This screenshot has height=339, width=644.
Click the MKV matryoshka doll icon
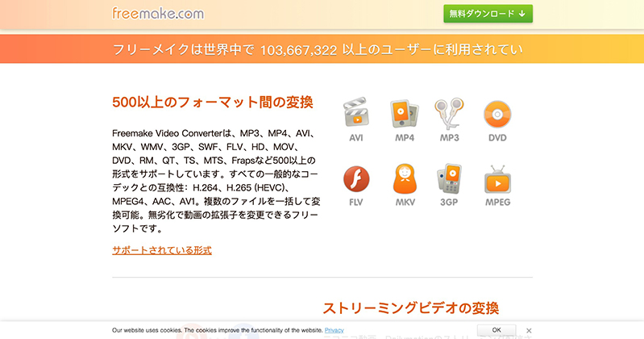tap(405, 179)
